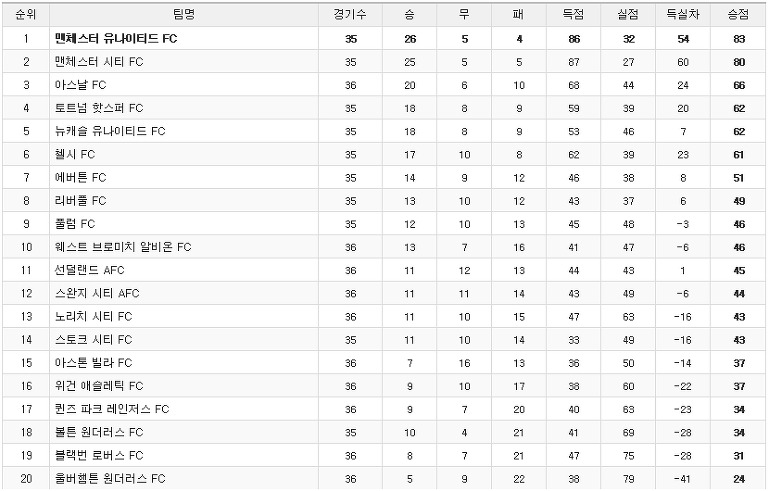Click the 첼시 FC team name

tap(75, 155)
